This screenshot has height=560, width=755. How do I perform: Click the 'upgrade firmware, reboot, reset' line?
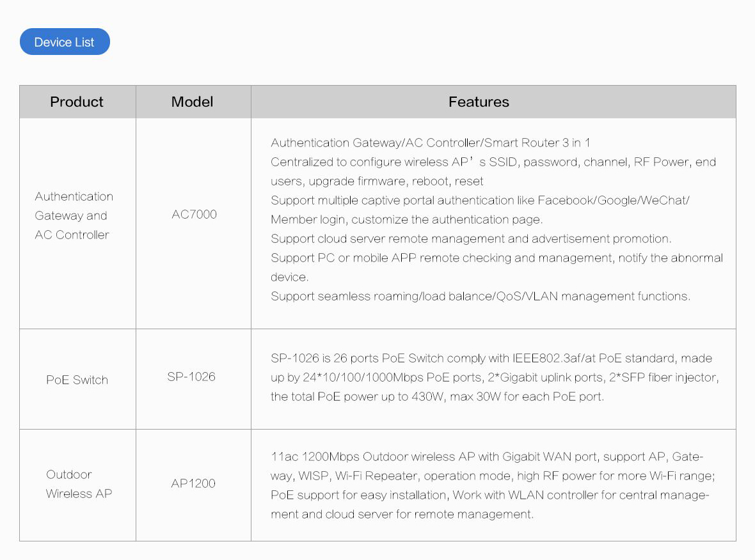click(376, 182)
